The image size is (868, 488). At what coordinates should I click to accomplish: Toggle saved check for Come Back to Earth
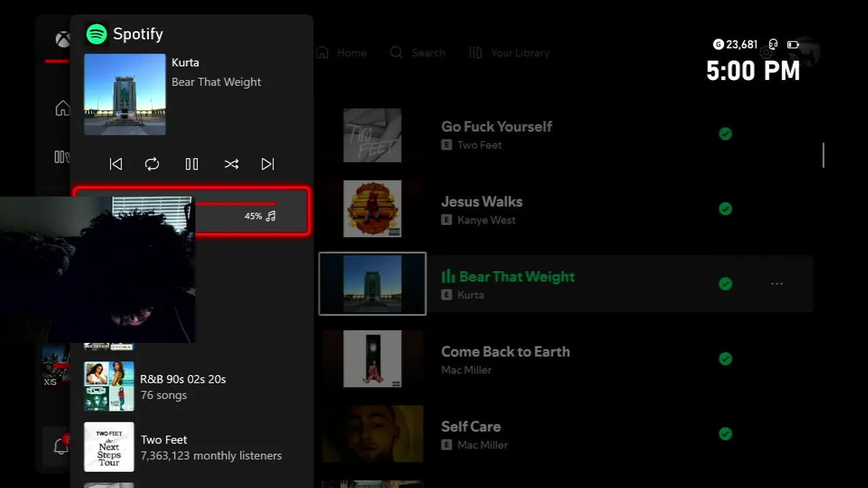[x=726, y=359]
